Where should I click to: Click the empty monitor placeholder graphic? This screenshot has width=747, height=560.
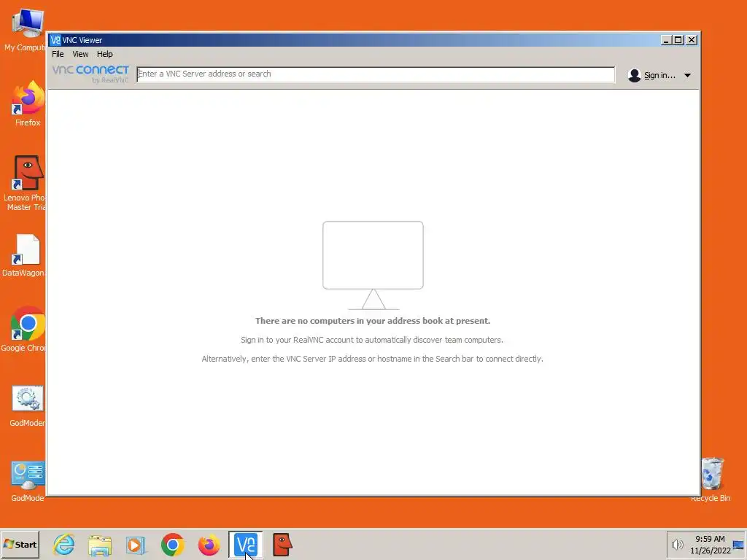click(x=373, y=265)
